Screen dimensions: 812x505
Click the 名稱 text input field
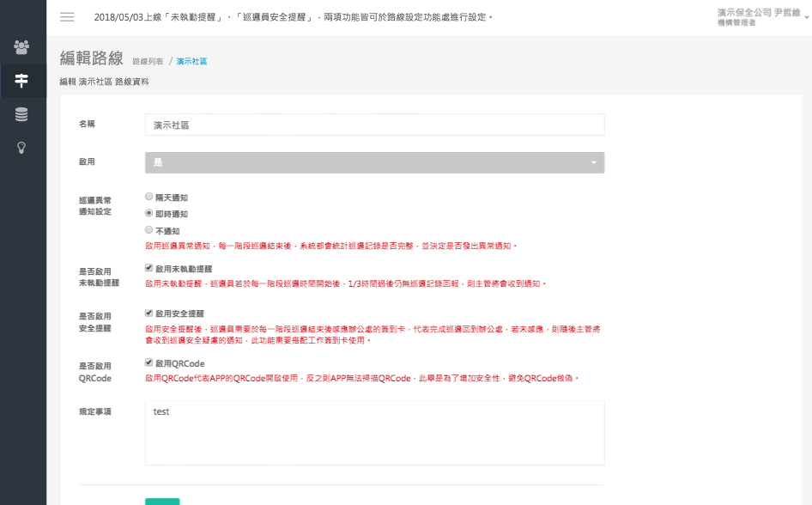[x=374, y=125]
